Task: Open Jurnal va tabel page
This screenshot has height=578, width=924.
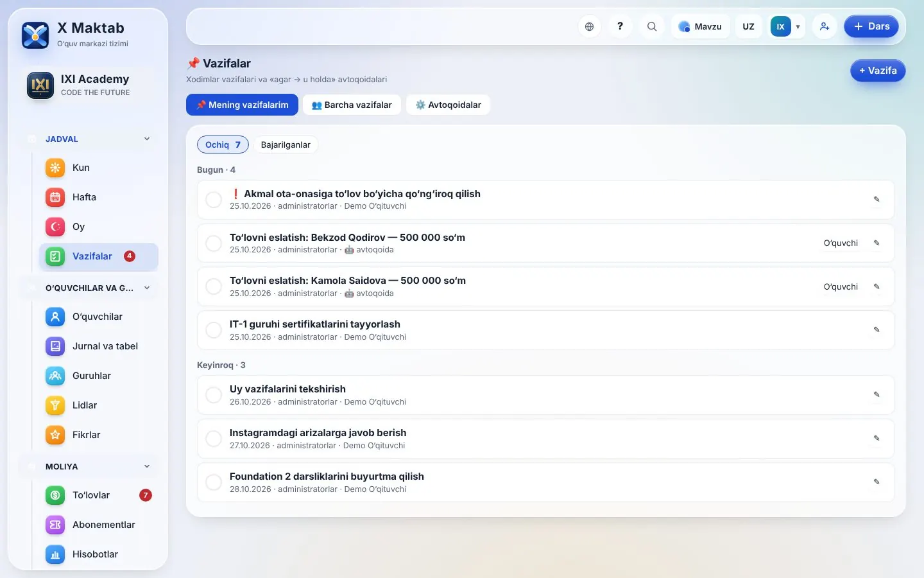Action: 98,346
